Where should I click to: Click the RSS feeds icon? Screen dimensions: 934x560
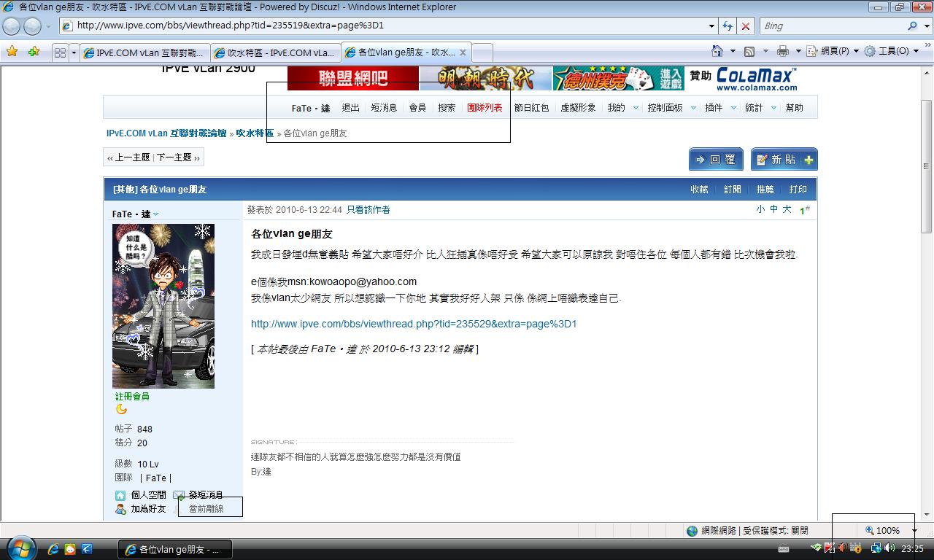749,51
